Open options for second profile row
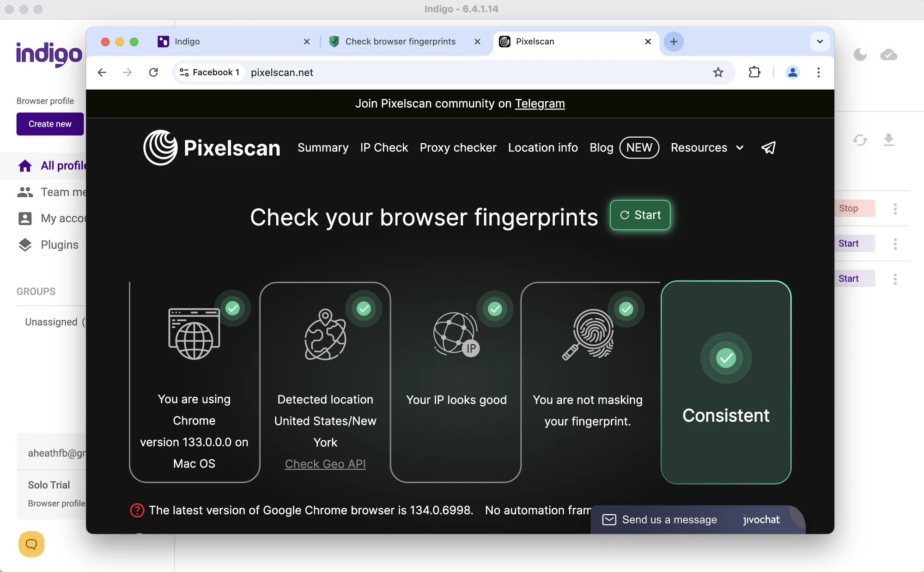The width and height of the screenshot is (924, 572). [x=895, y=243]
